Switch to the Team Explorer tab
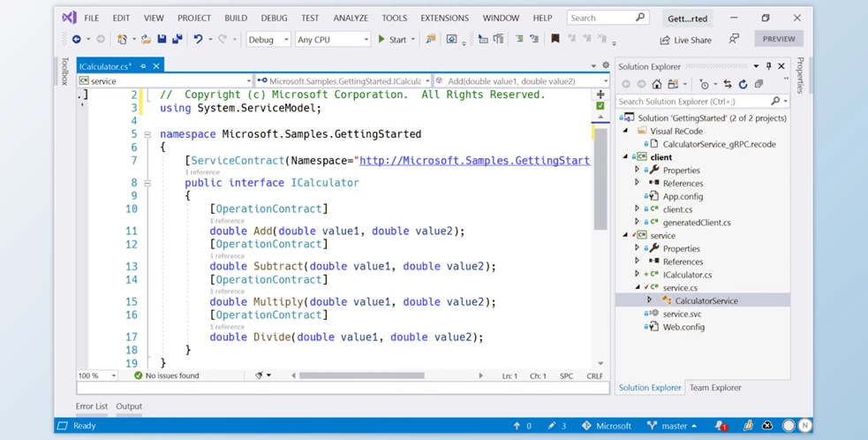Image resolution: width=868 pixels, height=440 pixels. tap(715, 388)
